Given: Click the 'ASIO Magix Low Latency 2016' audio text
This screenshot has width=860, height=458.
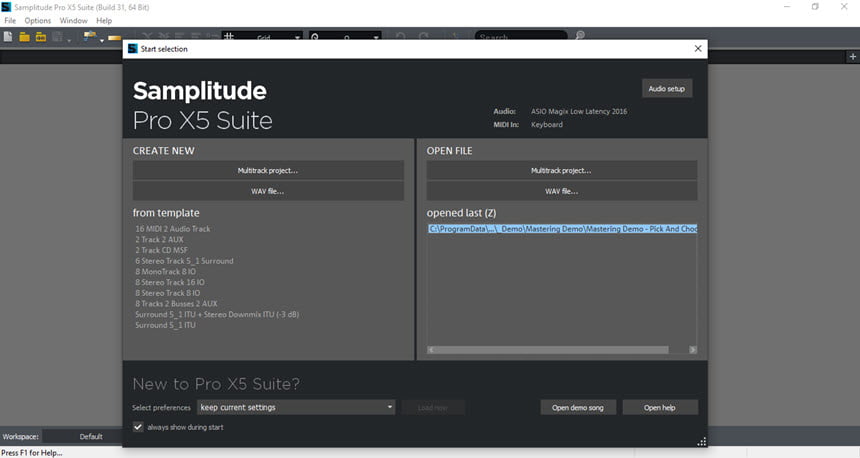Looking at the screenshot, I should 579,111.
